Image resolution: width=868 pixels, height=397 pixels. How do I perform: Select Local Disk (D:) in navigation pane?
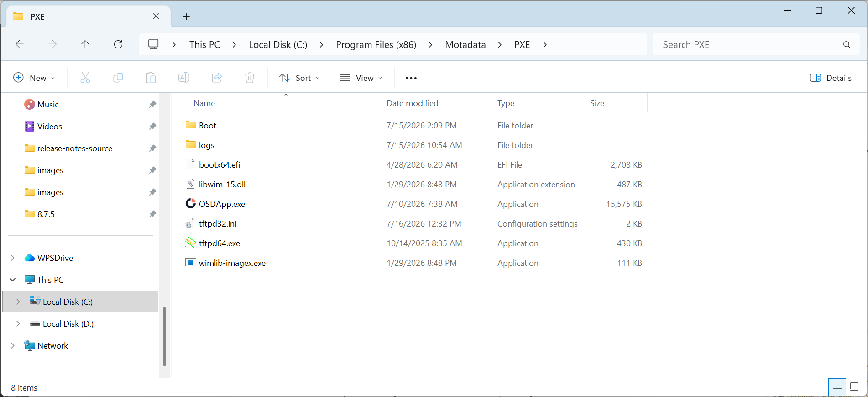point(68,323)
